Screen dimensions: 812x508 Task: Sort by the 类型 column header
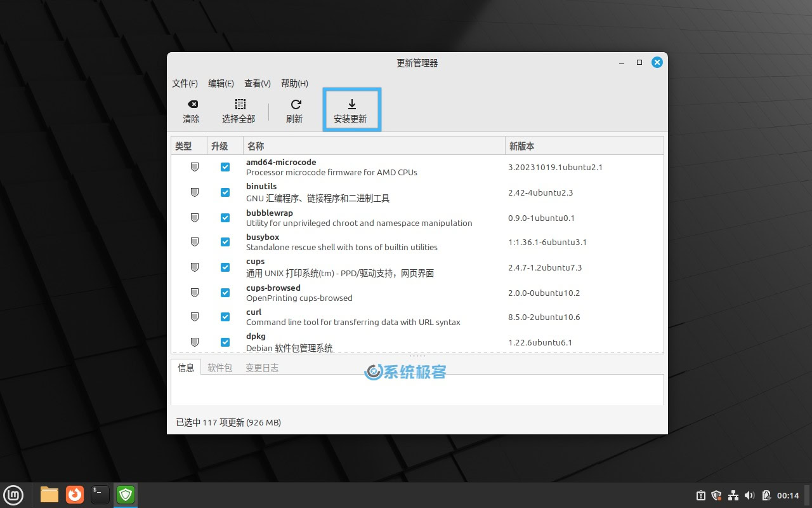(189, 146)
